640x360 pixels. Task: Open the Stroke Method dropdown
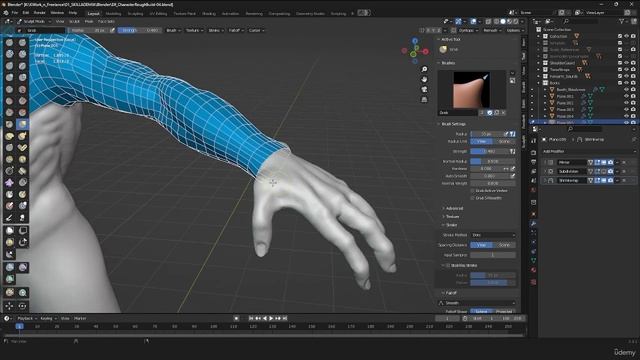(x=493, y=235)
